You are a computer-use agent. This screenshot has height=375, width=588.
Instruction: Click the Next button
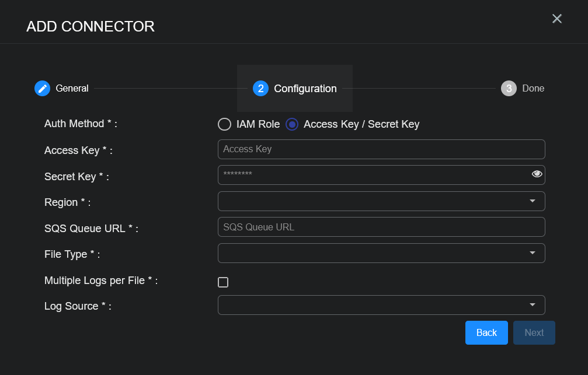[534, 332]
